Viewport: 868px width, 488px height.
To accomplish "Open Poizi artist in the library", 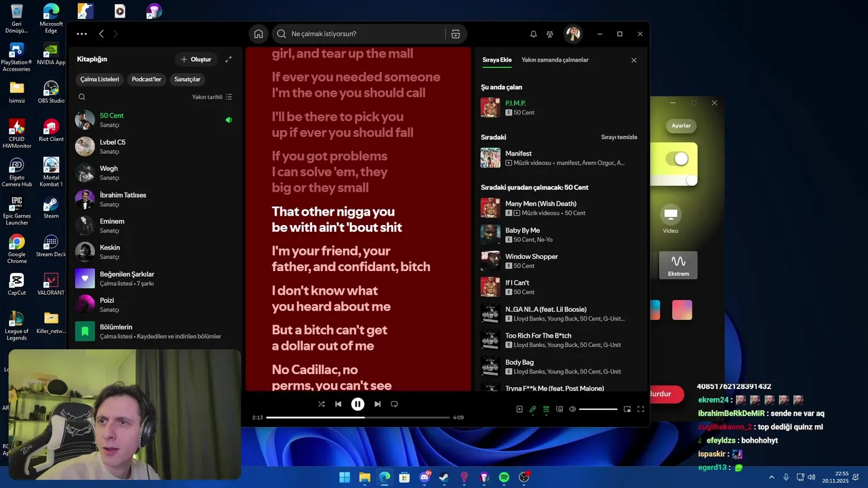I will pyautogui.click(x=155, y=305).
